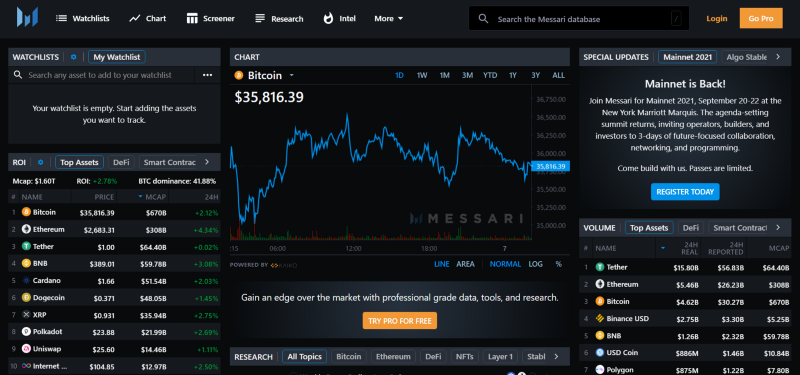Open Watchlists settings gear icon
Screen dimensions: 800x375
(73, 57)
